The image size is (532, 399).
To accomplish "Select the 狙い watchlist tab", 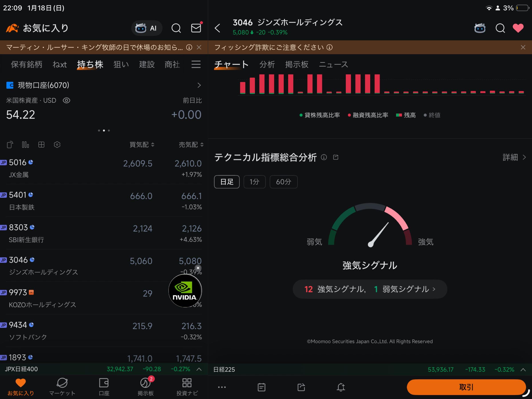I will [x=121, y=65].
